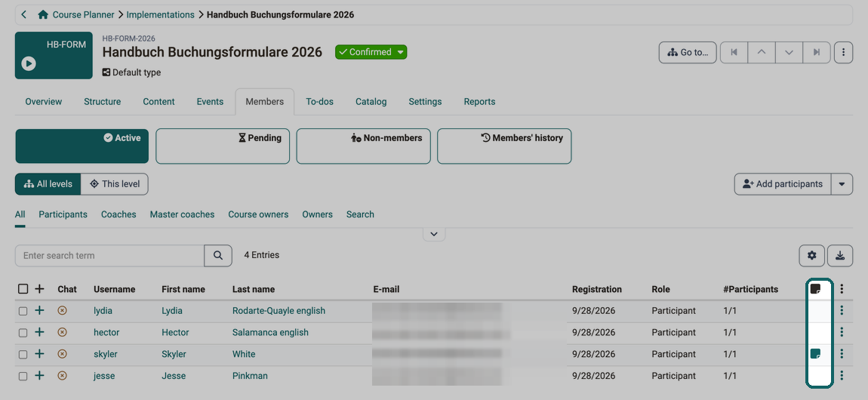The width and height of the screenshot is (868, 400).
Task: Open the Confirmed status dropdown
Action: coord(371,52)
